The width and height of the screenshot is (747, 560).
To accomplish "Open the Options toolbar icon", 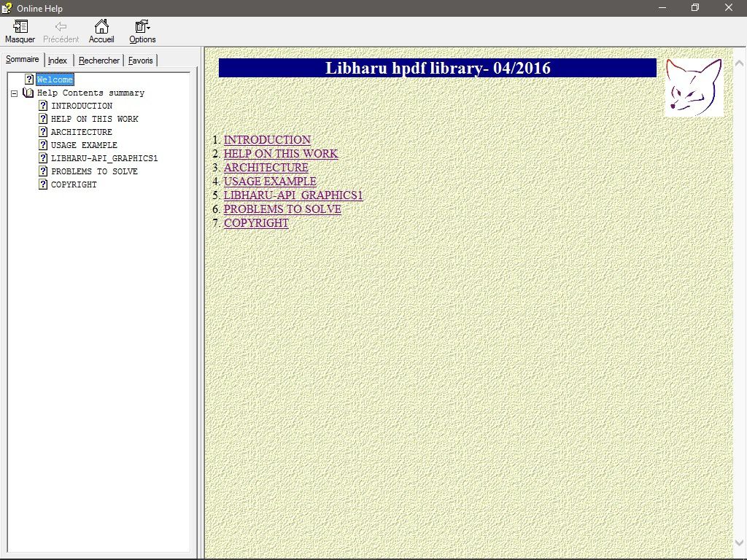I will coord(142,26).
